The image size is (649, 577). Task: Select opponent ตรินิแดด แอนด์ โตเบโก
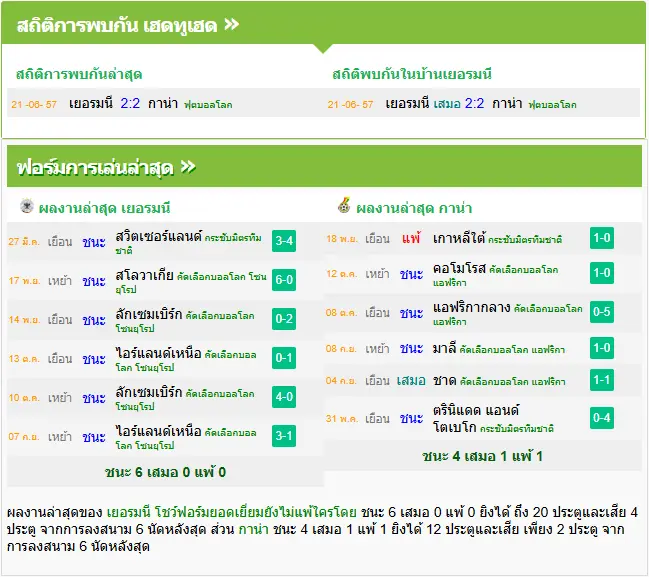pyautogui.click(x=476, y=418)
